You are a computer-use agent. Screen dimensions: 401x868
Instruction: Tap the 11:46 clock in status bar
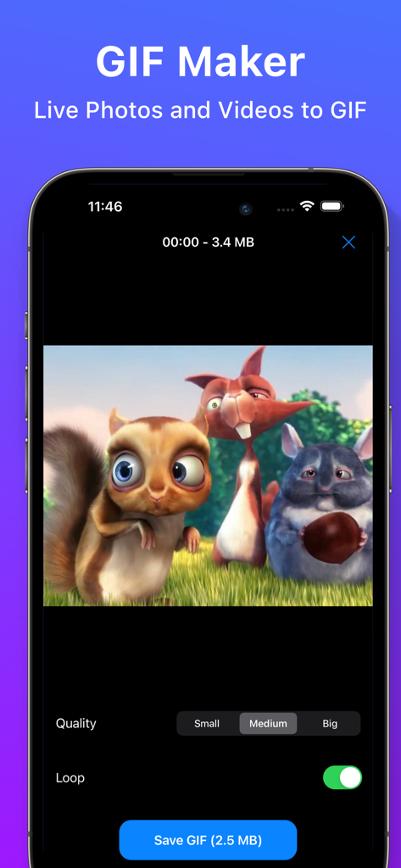(x=105, y=207)
